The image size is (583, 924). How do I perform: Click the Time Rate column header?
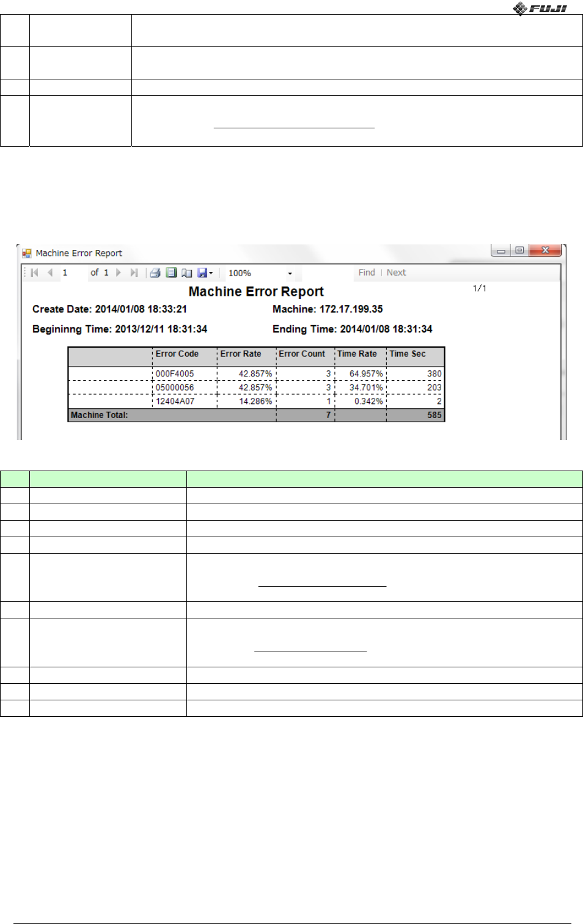click(358, 354)
